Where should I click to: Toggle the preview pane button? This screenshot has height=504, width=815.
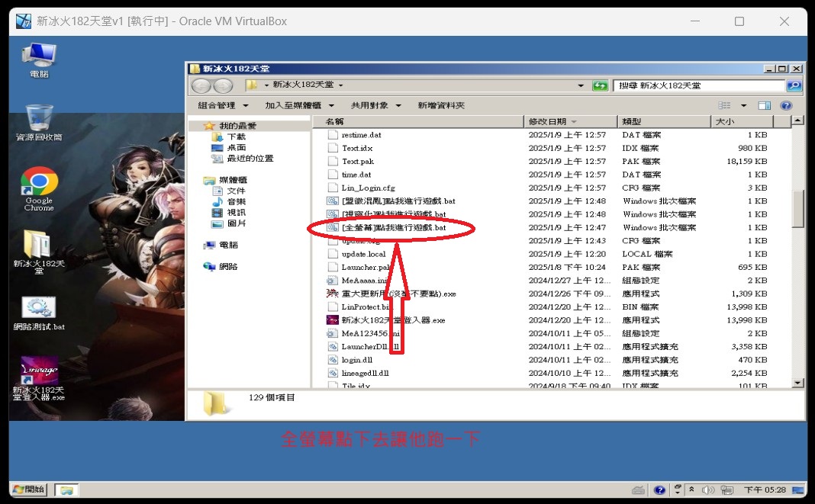point(764,105)
